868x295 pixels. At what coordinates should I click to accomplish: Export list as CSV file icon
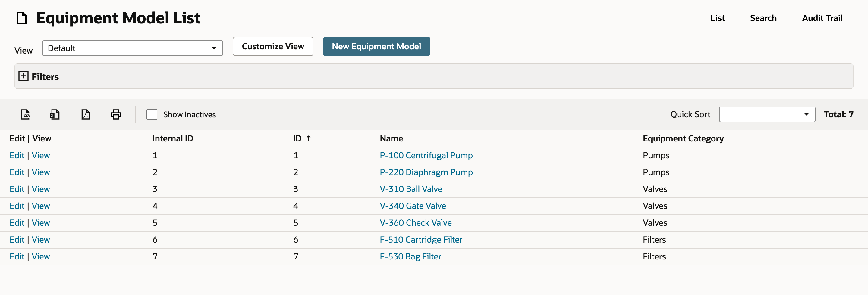click(x=26, y=114)
